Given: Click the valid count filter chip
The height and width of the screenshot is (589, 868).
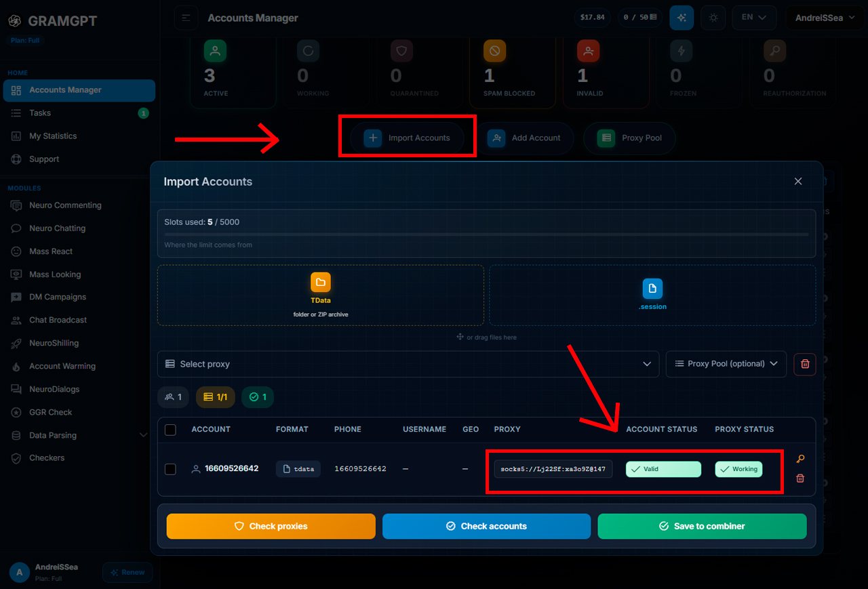Looking at the screenshot, I should tap(258, 397).
